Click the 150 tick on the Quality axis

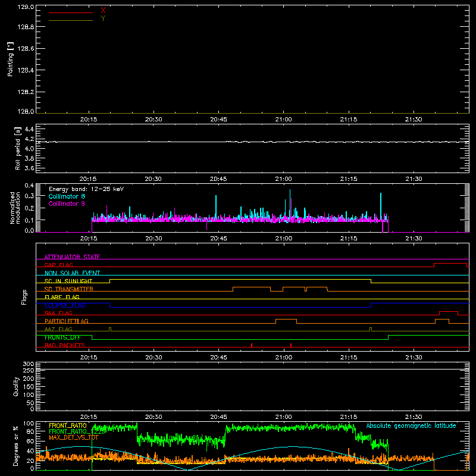28,387
